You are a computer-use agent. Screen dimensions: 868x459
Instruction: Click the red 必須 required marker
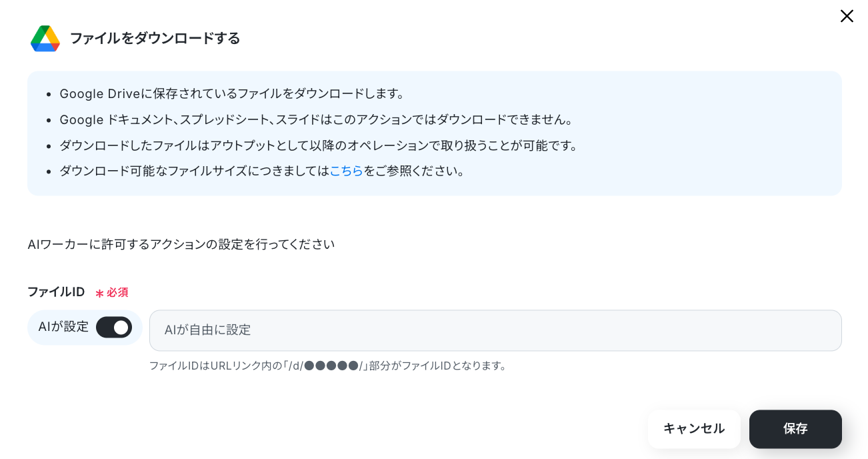click(117, 293)
